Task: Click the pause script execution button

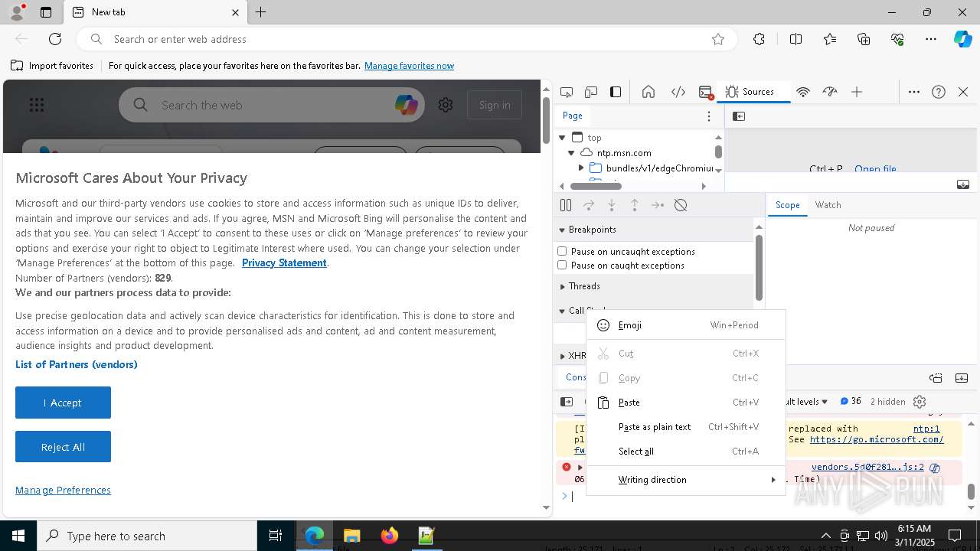Action: click(566, 205)
